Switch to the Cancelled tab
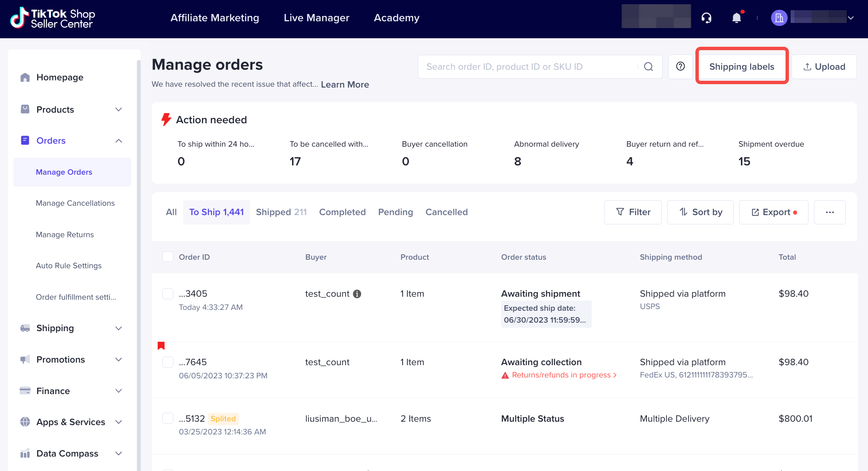The height and width of the screenshot is (471, 868). (x=446, y=212)
